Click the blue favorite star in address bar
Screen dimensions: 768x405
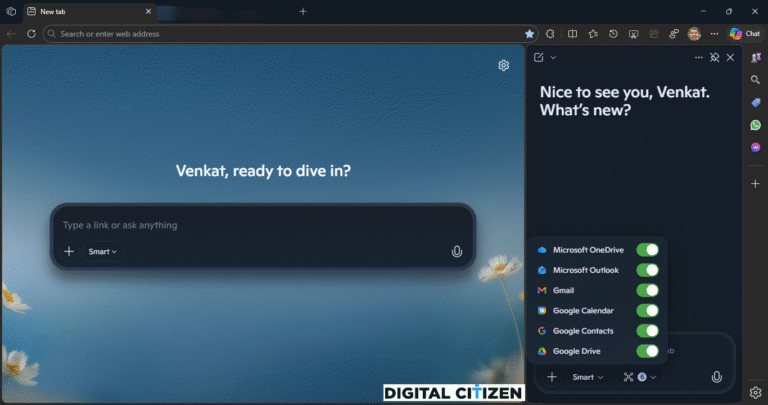(x=529, y=34)
